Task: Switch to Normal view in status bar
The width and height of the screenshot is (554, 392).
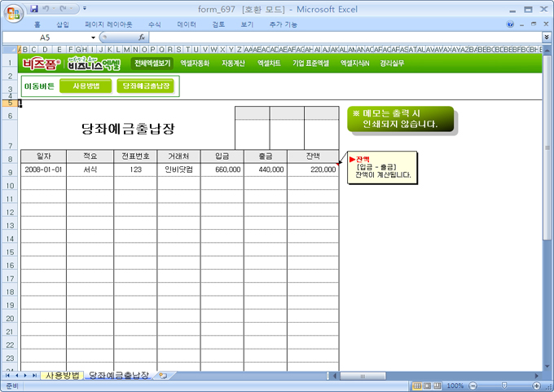Action: point(417,385)
